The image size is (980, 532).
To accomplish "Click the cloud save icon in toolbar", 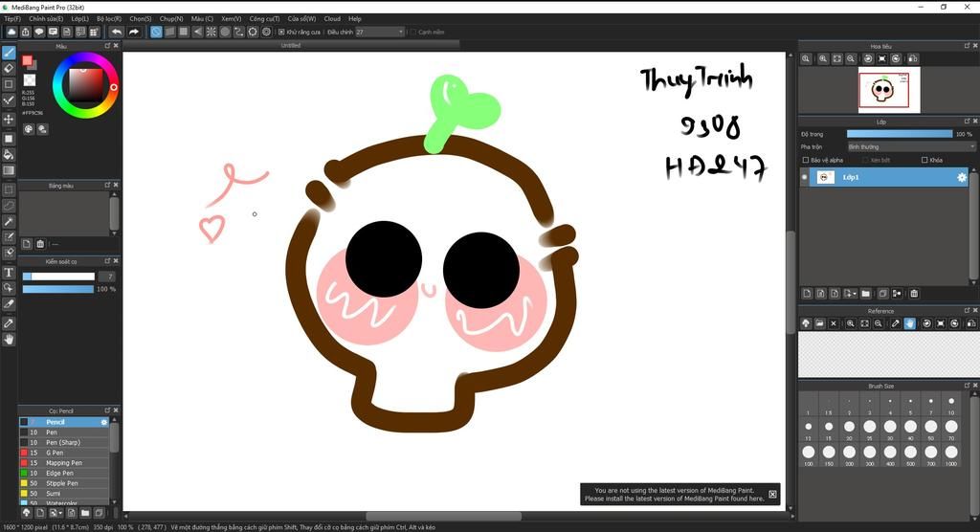I will [x=11, y=32].
